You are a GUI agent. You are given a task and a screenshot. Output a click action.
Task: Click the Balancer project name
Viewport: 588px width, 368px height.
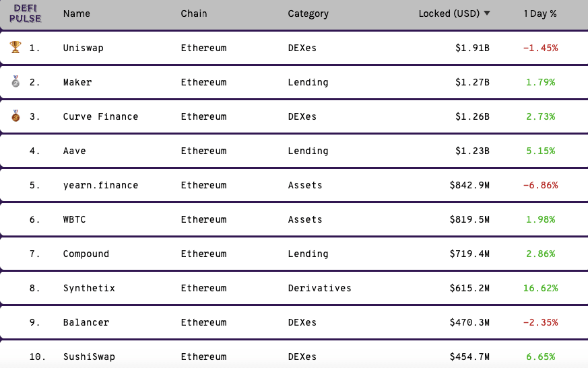coord(86,322)
